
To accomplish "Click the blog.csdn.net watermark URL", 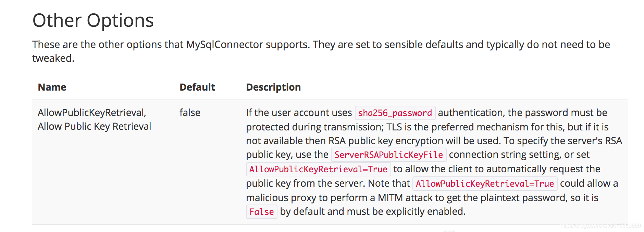I will pos(600,225).
